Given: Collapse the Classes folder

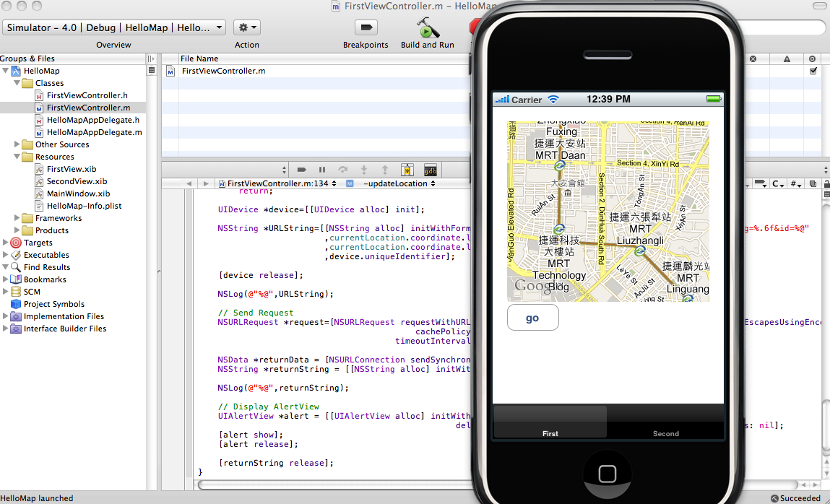Looking at the screenshot, I should point(17,82).
